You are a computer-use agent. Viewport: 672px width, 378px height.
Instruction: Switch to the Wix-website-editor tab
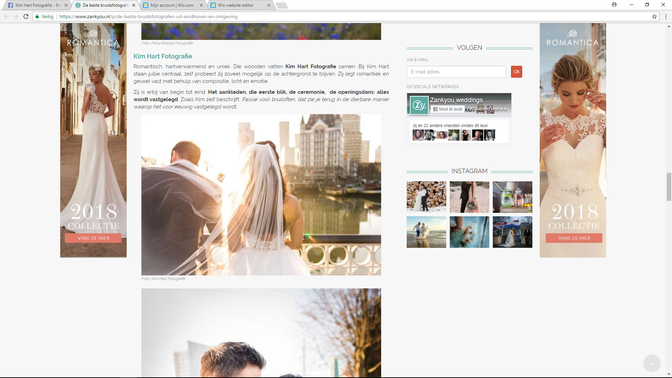pyautogui.click(x=236, y=5)
